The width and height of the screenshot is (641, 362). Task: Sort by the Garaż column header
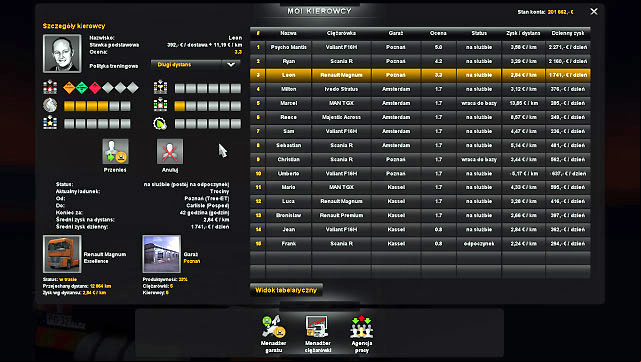click(x=396, y=33)
